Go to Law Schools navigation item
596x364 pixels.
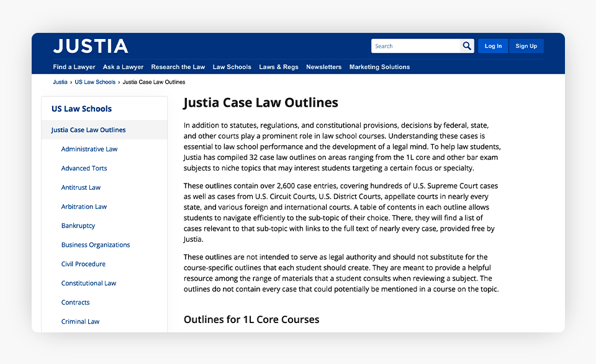232,67
